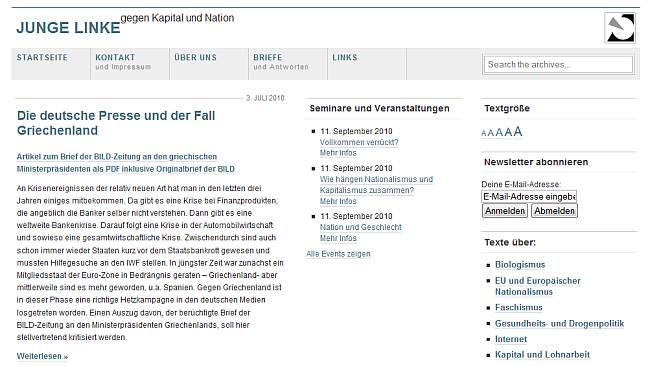Open the BILD-Zeitung PDF article link
The image size is (650, 366).
pyautogui.click(x=126, y=163)
